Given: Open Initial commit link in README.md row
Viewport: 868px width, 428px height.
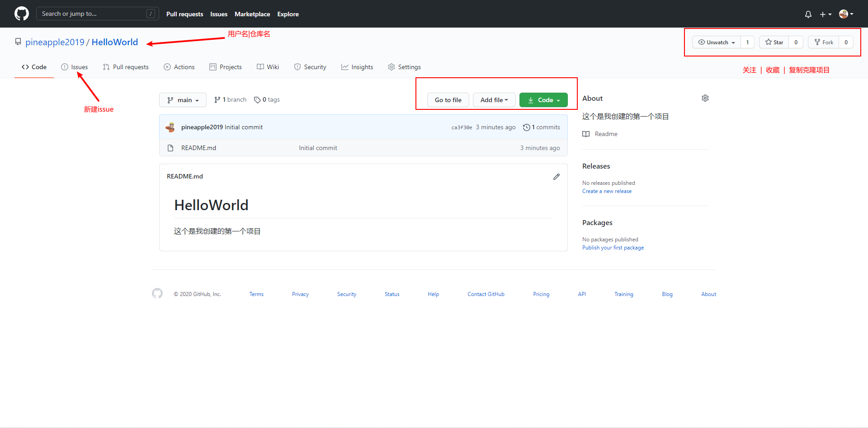Looking at the screenshot, I should (318, 148).
